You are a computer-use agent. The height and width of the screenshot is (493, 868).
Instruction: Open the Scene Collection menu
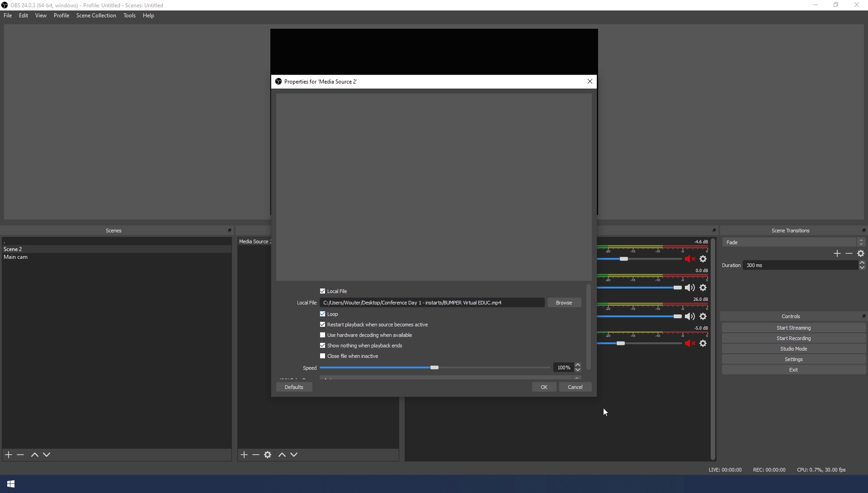(x=96, y=15)
